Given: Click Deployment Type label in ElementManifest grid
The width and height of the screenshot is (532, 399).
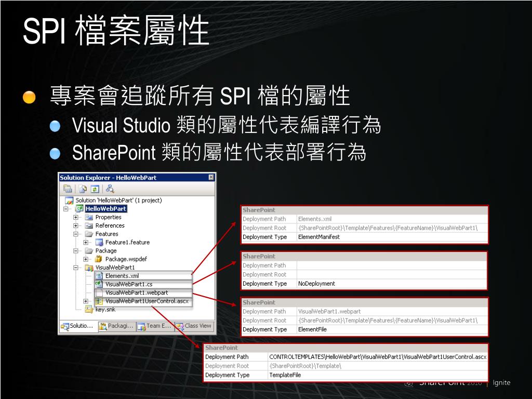Looking at the screenshot, I should [264, 237].
